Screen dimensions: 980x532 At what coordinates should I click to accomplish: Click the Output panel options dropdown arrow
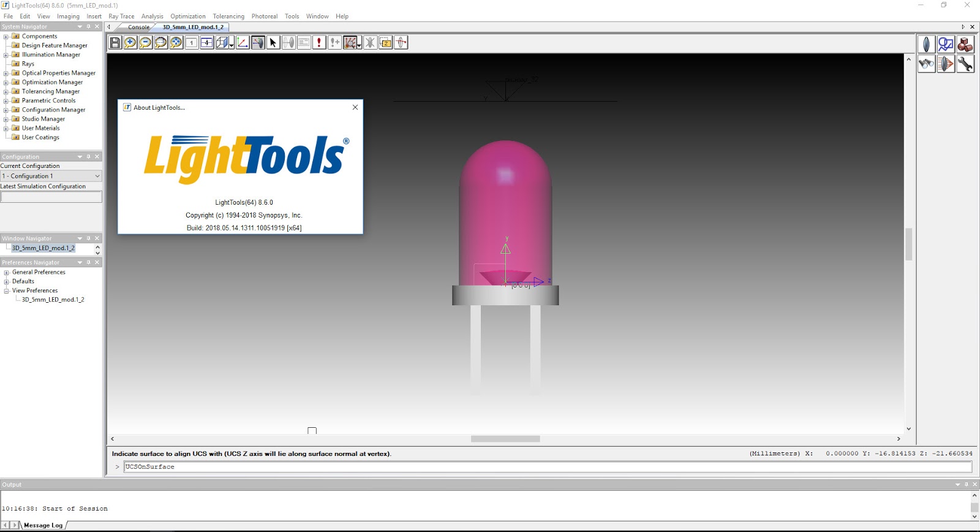coord(958,484)
